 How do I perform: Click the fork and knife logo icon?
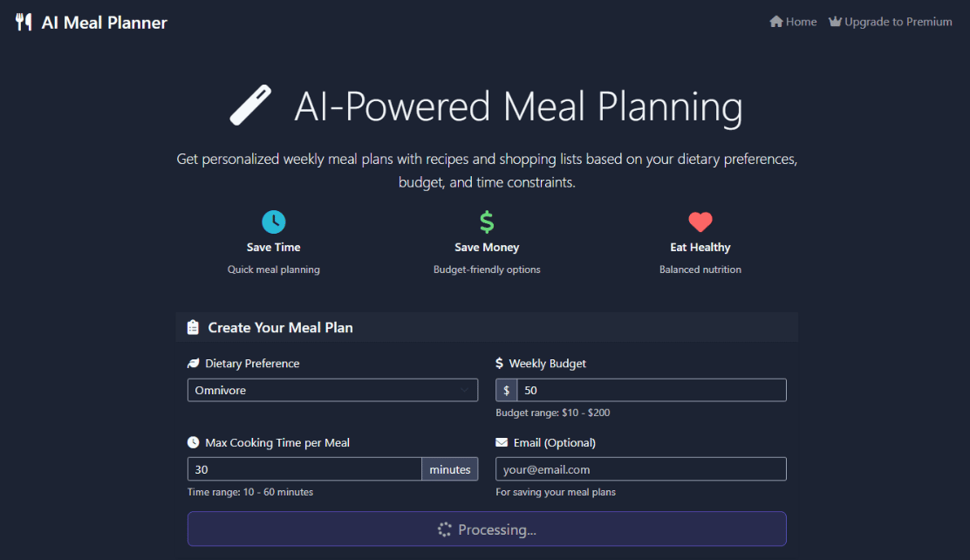coord(24,23)
